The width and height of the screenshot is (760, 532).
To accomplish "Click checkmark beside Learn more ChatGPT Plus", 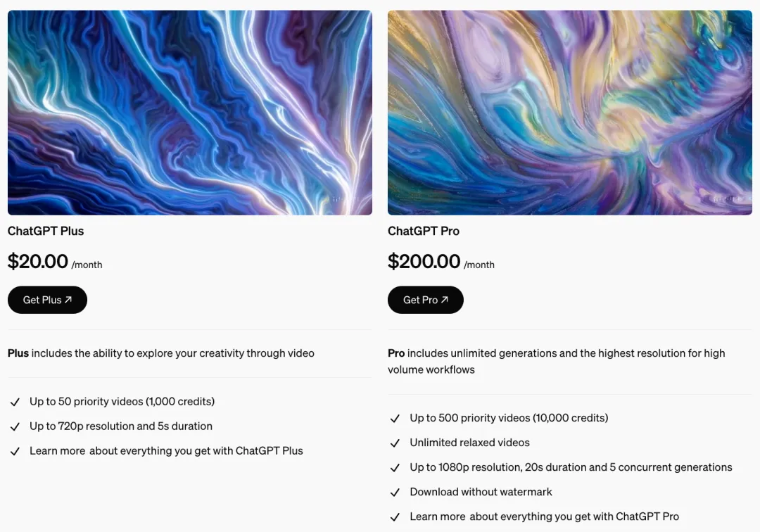I will [x=15, y=452].
